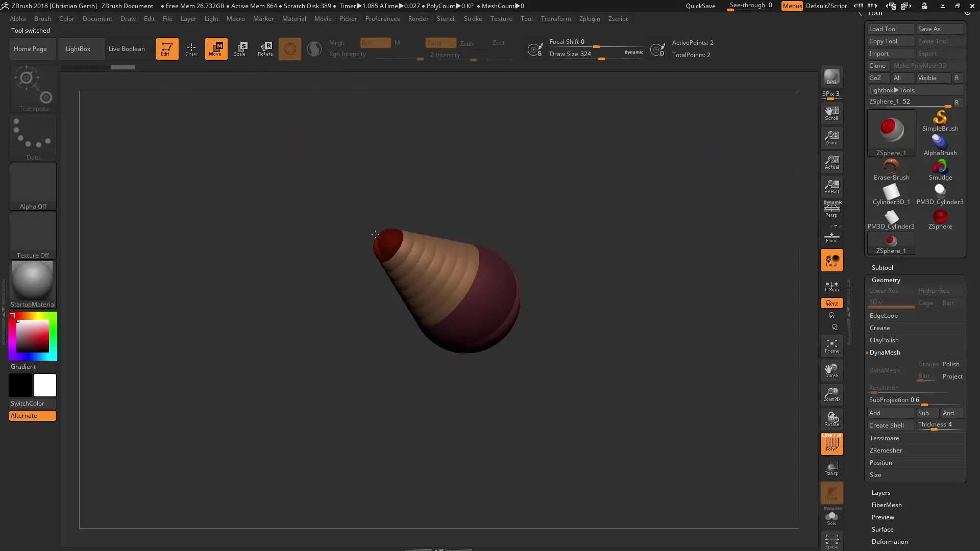Open the Stroke menu
This screenshot has height=551, width=980.
tap(473, 19)
